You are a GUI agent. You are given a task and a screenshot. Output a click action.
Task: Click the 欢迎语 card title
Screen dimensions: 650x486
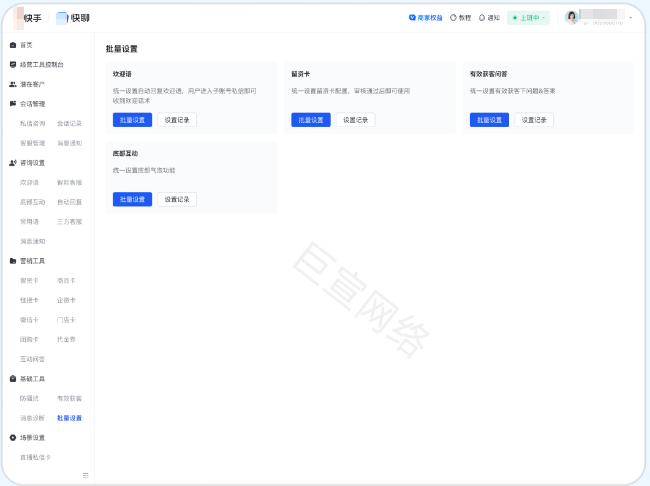pos(122,74)
